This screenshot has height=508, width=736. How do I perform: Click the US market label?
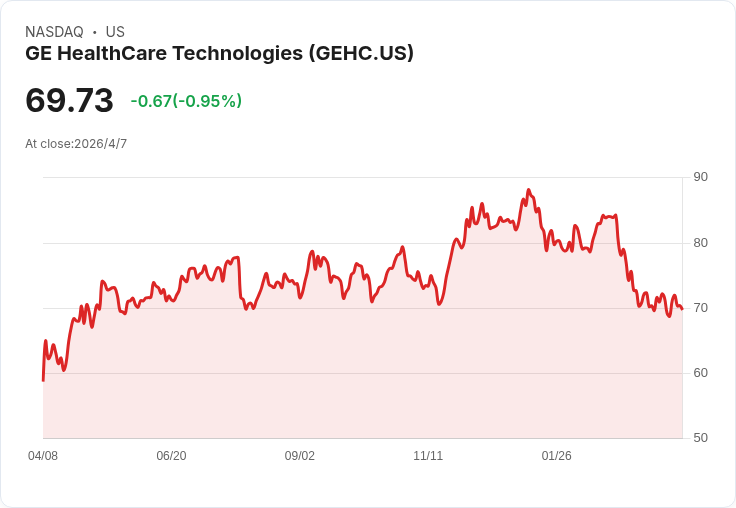click(115, 32)
